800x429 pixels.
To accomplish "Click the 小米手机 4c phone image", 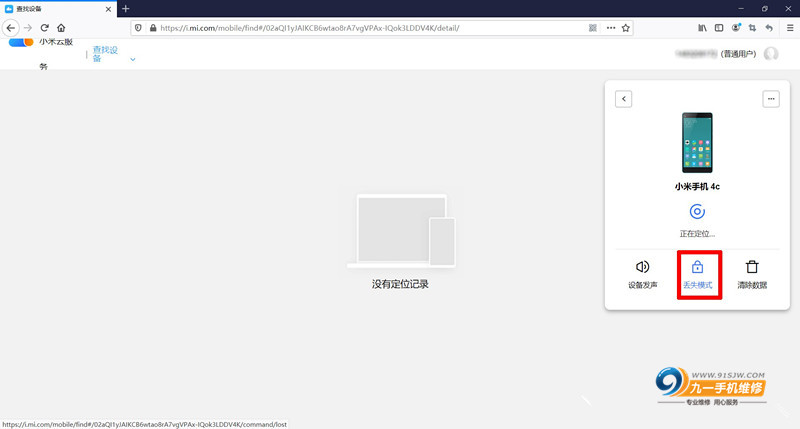I will pos(697,143).
